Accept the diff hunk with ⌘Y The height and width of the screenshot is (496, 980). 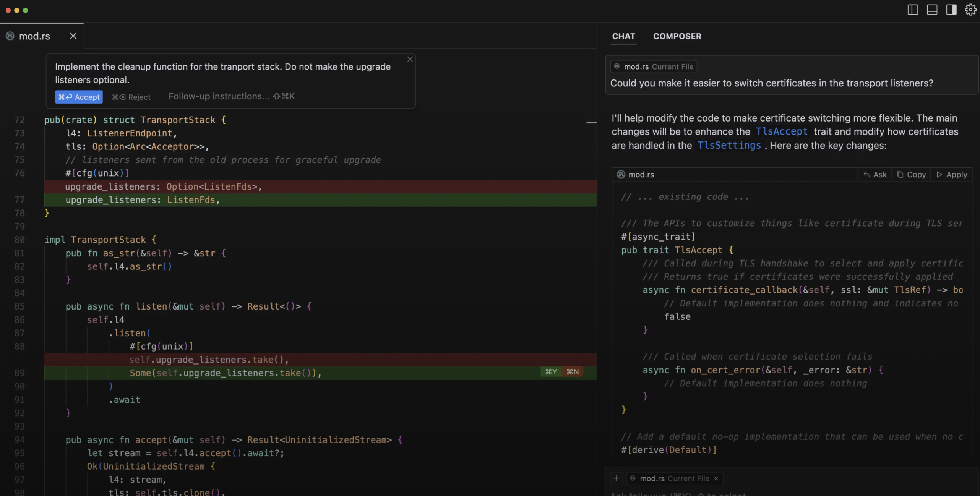[551, 372]
